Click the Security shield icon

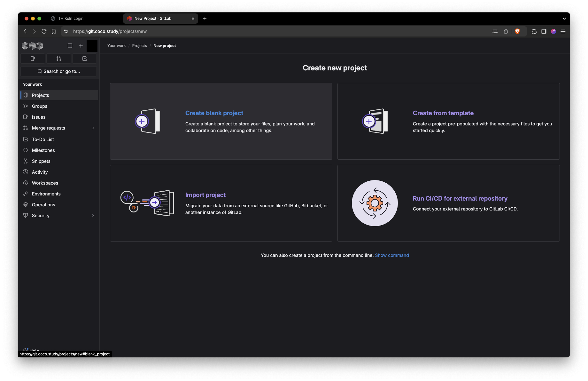click(x=26, y=215)
